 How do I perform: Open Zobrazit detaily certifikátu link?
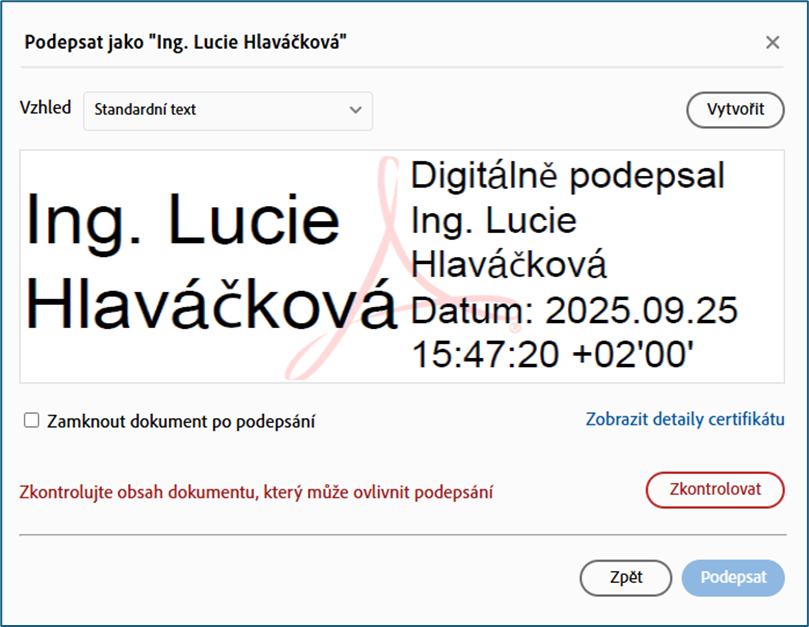(685, 419)
